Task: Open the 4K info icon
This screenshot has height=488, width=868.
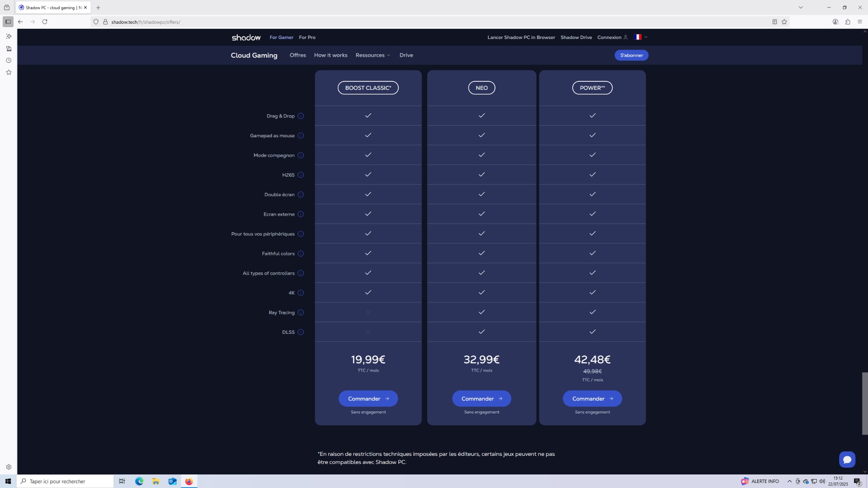Action: 300,293
